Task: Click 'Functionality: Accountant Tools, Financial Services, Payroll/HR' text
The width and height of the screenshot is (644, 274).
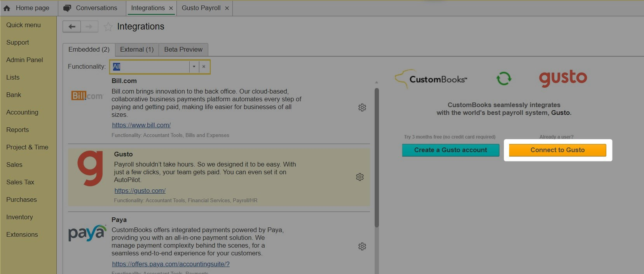Action: (x=185, y=200)
